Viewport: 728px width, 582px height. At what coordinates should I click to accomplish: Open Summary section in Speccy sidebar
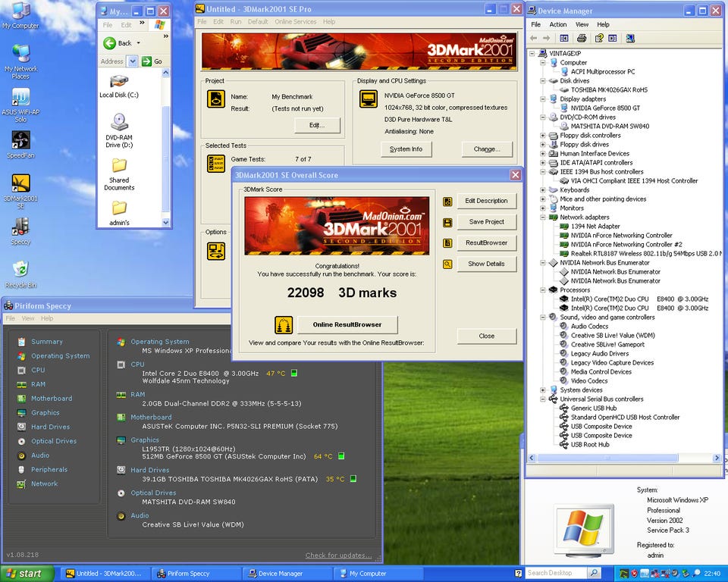click(x=46, y=342)
